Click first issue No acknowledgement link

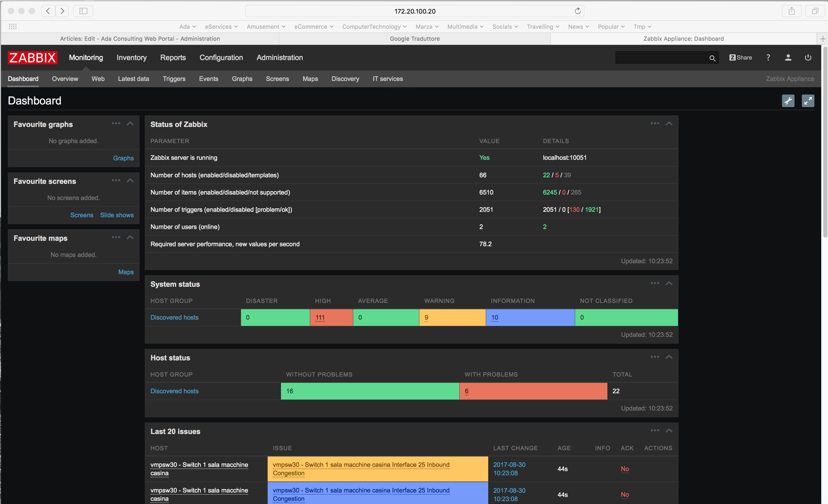pos(625,469)
